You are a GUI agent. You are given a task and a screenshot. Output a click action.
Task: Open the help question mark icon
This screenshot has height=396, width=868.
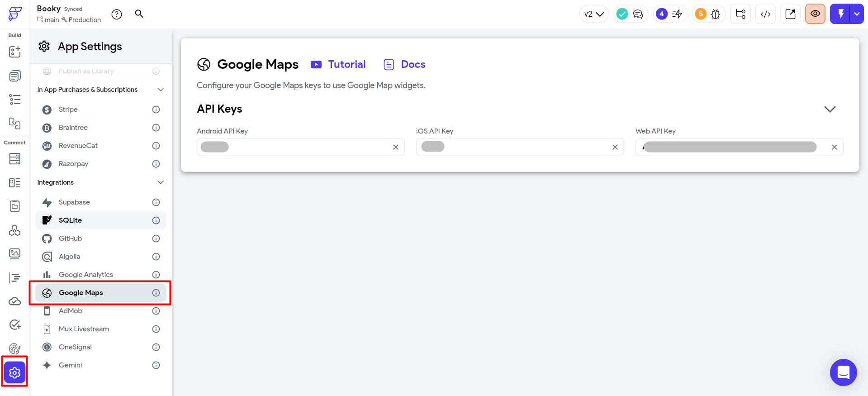tap(117, 14)
